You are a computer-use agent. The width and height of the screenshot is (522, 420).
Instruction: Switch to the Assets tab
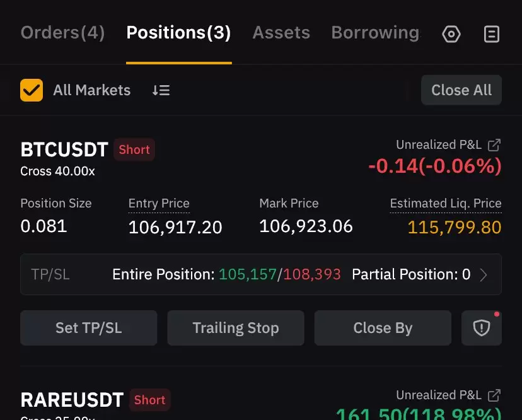pos(281,33)
